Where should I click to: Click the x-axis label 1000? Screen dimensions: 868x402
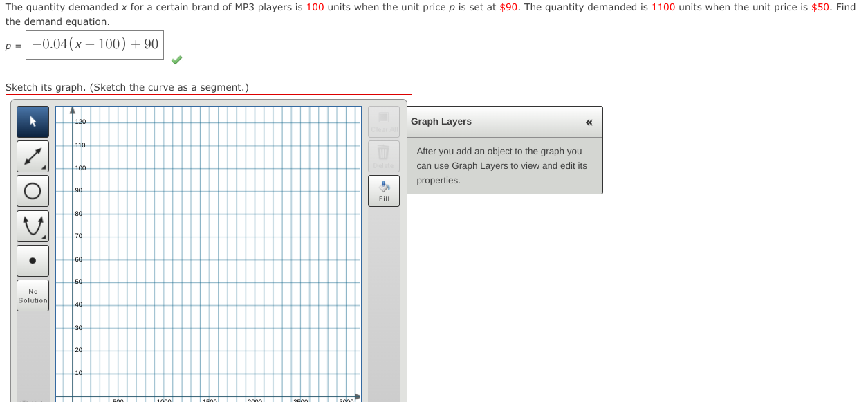coord(165,399)
